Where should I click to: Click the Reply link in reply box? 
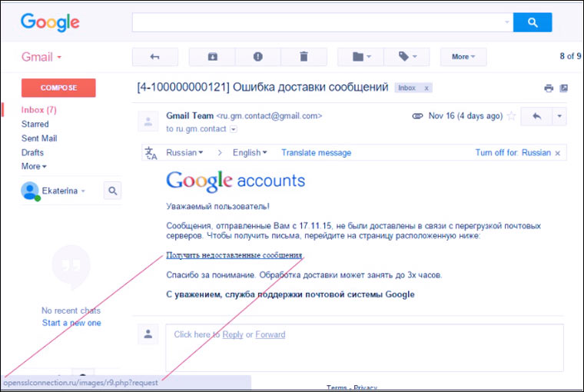pos(233,334)
